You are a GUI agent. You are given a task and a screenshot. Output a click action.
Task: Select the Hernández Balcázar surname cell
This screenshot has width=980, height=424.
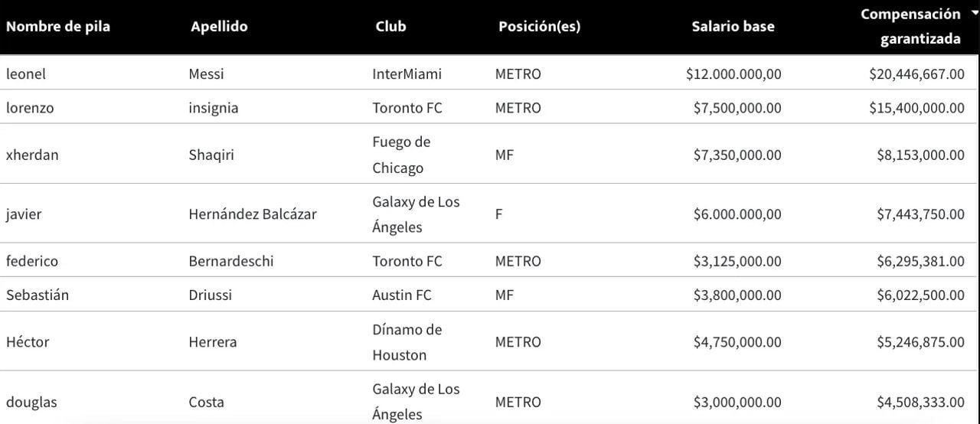pyautogui.click(x=252, y=214)
